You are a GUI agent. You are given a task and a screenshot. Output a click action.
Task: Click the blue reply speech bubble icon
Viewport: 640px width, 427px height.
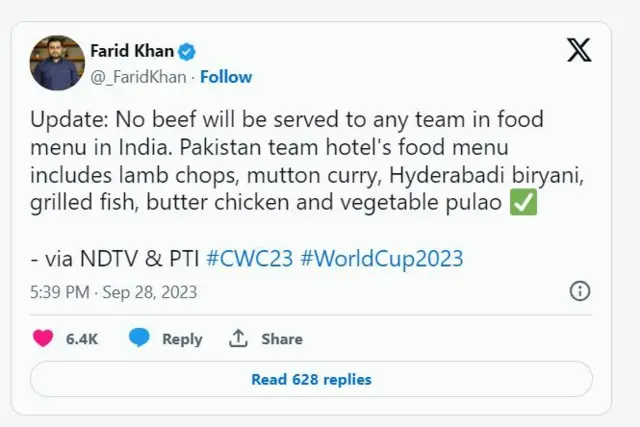[x=140, y=339]
